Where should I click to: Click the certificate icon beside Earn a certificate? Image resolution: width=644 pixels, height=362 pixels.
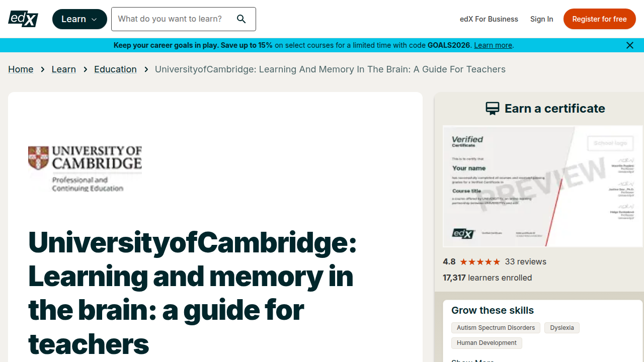[493, 109]
